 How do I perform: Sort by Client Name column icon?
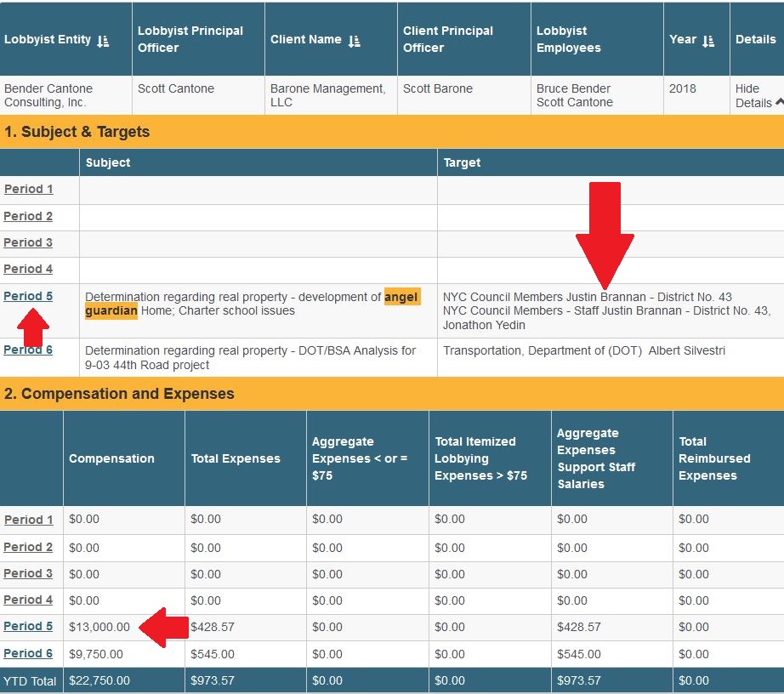354,41
